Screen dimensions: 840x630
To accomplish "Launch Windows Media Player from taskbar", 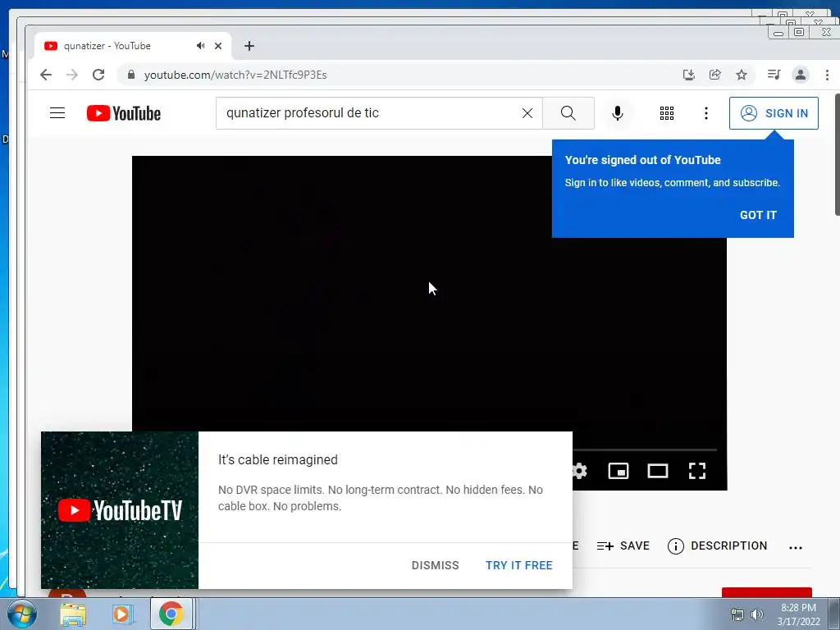I will click(x=122, y=614).
